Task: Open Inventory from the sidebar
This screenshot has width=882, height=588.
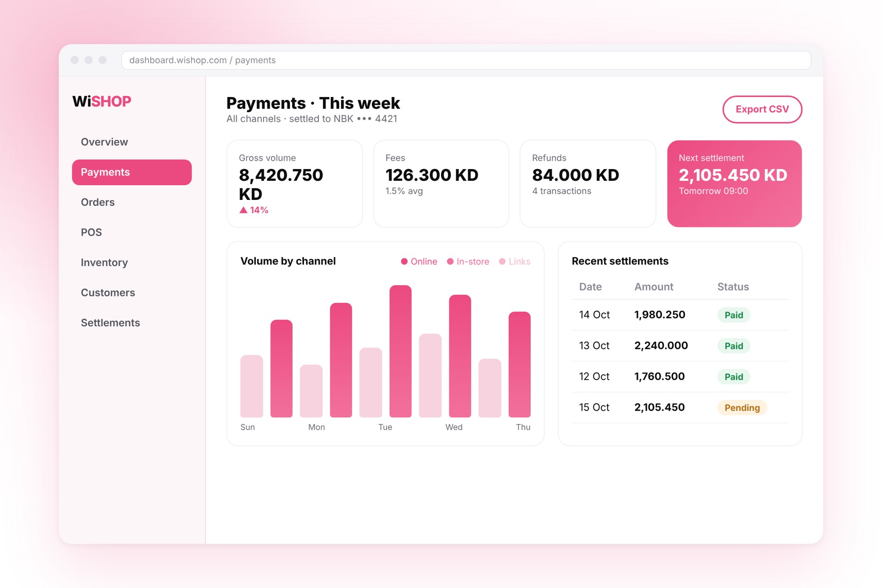Action: (131, 263)
